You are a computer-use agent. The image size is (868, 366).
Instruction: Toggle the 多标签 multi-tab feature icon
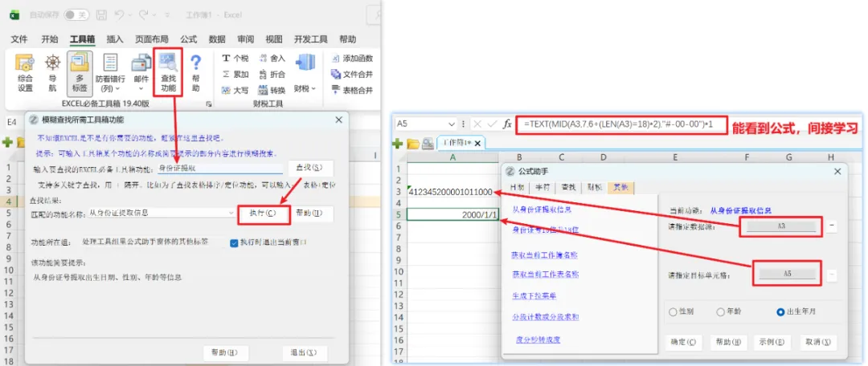tap(79, 72)
